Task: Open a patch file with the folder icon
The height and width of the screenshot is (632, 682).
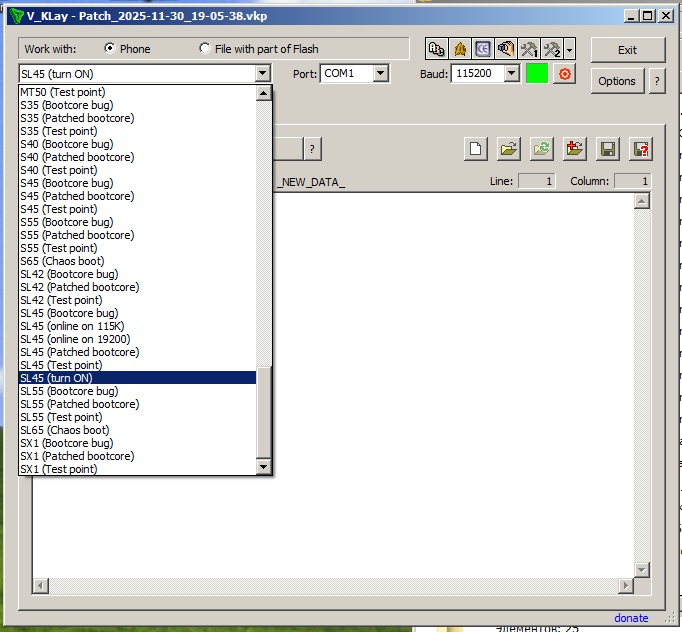Action: point(509,149)
